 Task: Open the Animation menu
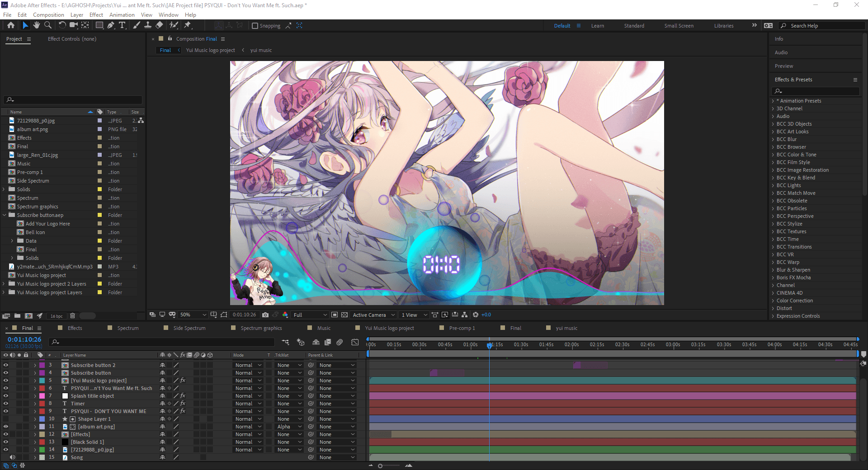point(122,15)
